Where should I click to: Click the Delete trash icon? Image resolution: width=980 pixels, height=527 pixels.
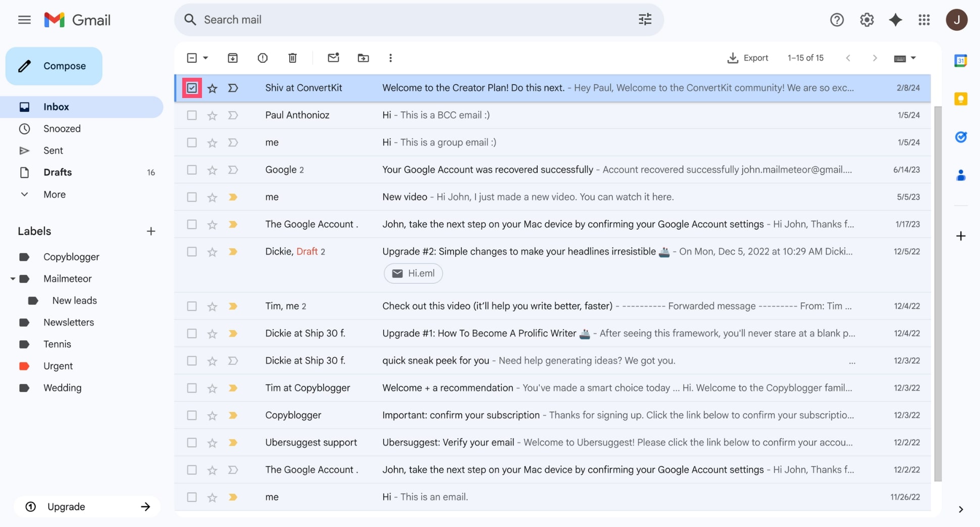[x=292, y=58]
